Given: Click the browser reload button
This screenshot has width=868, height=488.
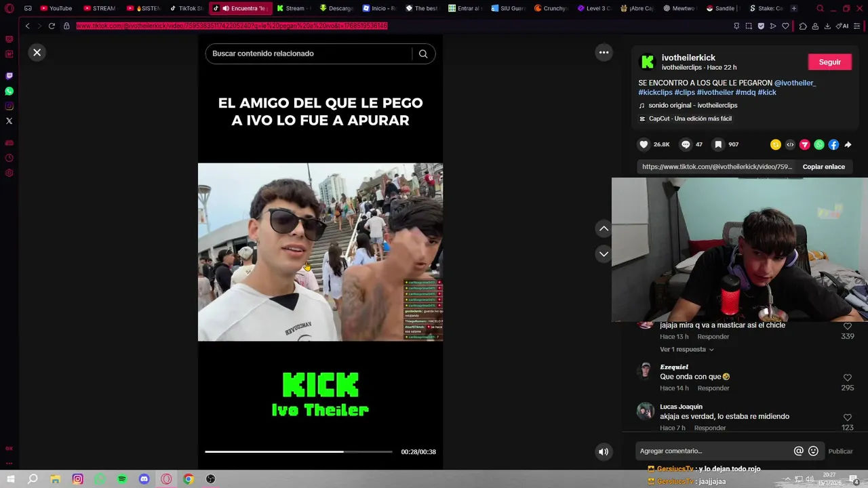Looking at the screenshot, I should click(52, 26).
